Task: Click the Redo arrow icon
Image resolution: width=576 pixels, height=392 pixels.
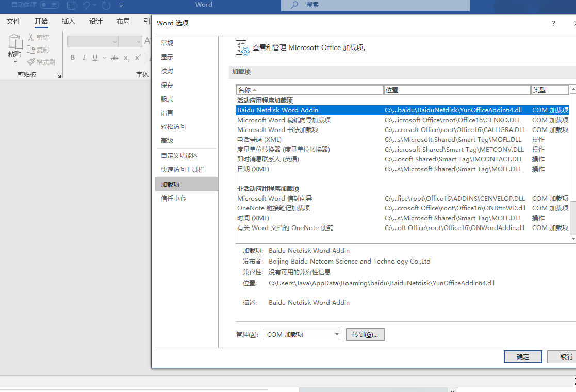Action: tap(106, 5)
